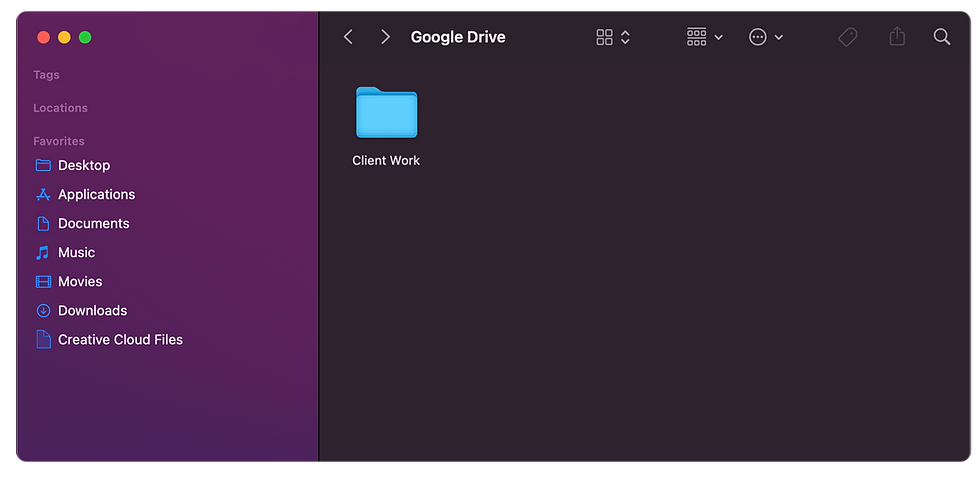Image resolution: width=980 pixels, height=477 pixels.
Task: Click the Movies filmstrip icon in sidebar
Action: coord(43,281)
